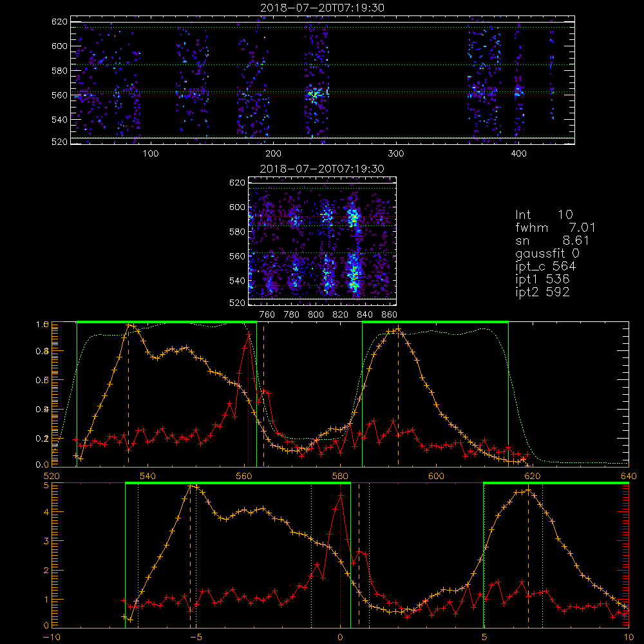Screen dimensions: 644x644
Task: Click the x-axis label 520 of the upper profile plot
Action: point(52,476)
